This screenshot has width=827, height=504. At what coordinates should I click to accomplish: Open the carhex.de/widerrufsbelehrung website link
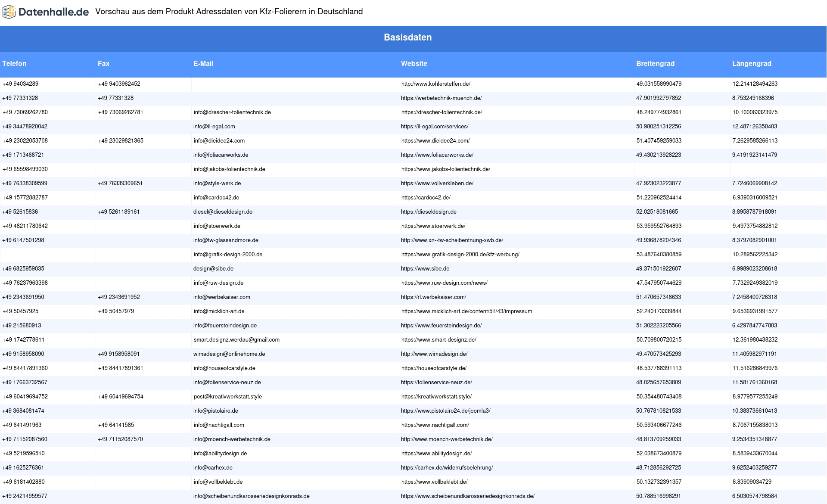coord(447,468)
